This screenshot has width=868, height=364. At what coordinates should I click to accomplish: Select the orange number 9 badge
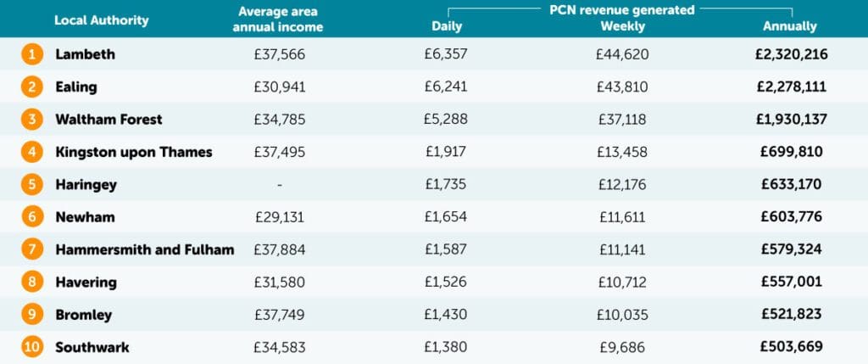pos(32,315)
